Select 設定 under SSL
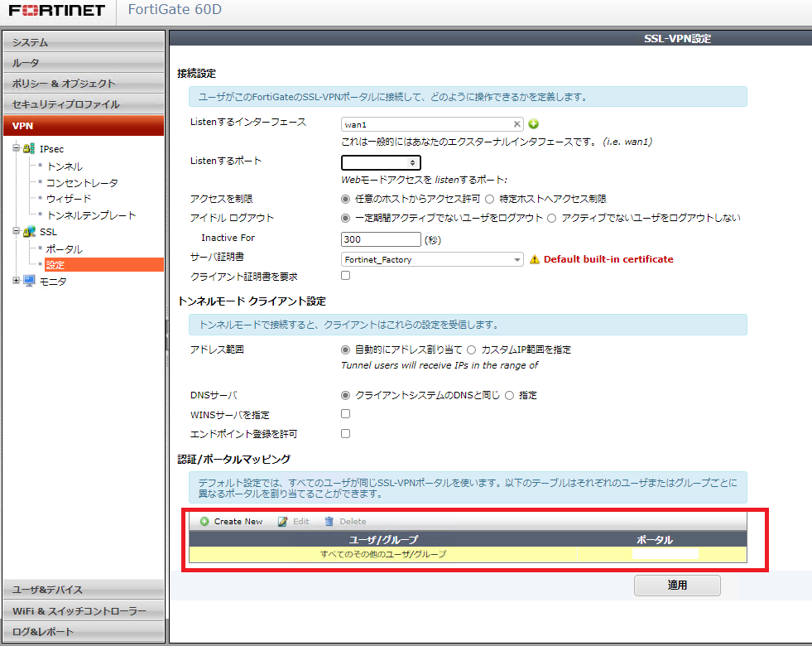The height and width of the screenshot is (646, 812). point(104,265)
